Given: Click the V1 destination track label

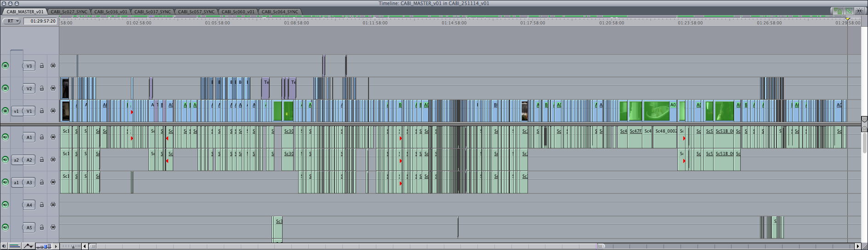Looking at the screenshot, I should pos(29,111).
